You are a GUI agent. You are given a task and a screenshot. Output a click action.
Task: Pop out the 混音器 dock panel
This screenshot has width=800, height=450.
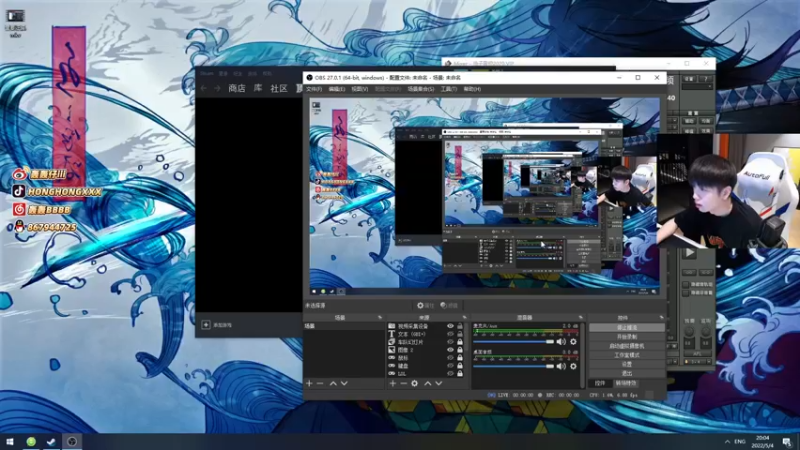pos(581,317)
